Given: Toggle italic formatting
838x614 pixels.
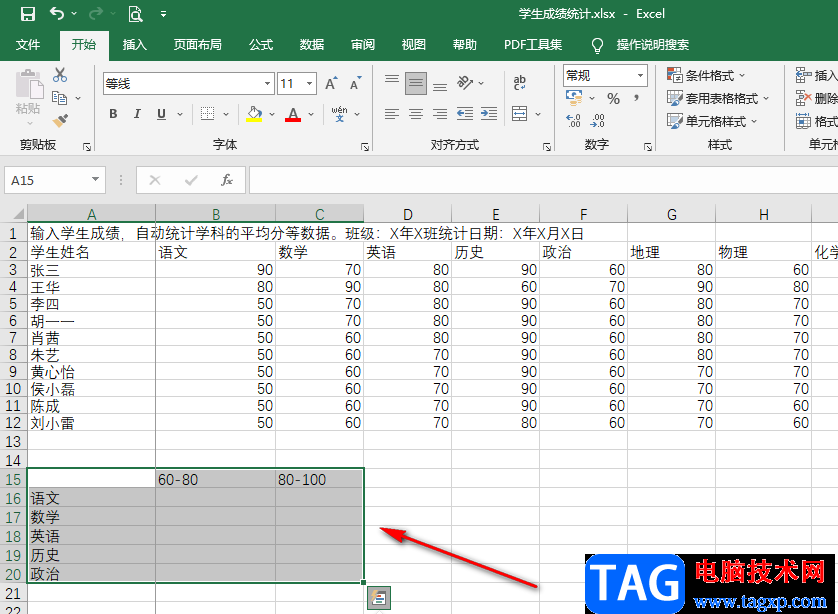Looking at the screenshot, I should (137, 114).
